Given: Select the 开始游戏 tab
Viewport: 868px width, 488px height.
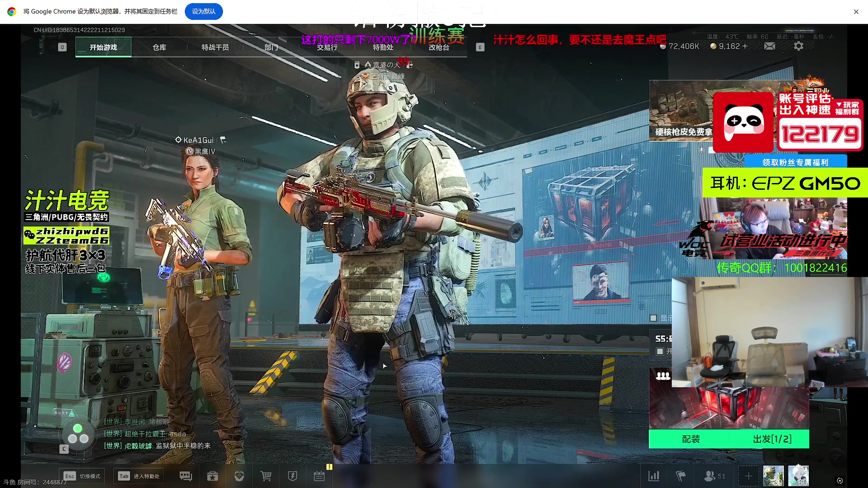Looking at the screenshot, I should click(104, 47).
